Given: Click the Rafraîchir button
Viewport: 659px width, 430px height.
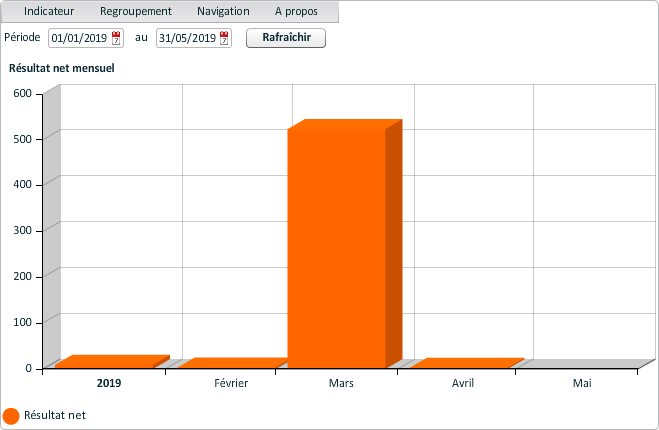Looking at the screenshot, I should point(286,38).
